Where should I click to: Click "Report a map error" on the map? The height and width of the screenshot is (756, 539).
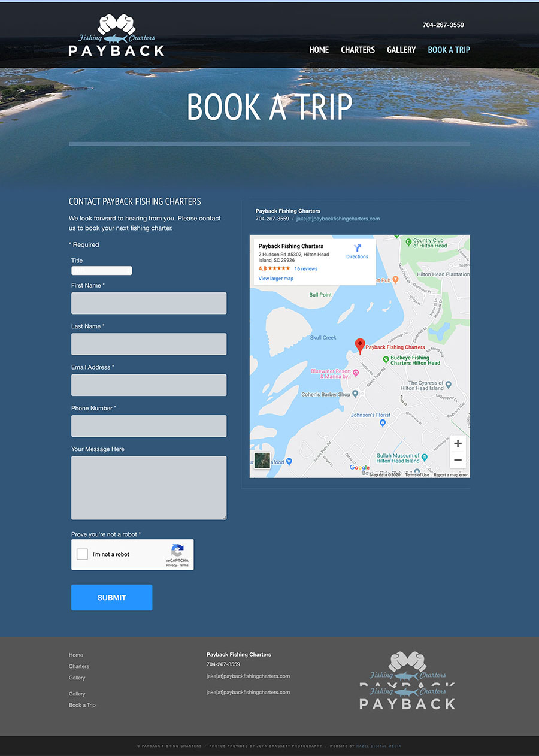[451, 475]
